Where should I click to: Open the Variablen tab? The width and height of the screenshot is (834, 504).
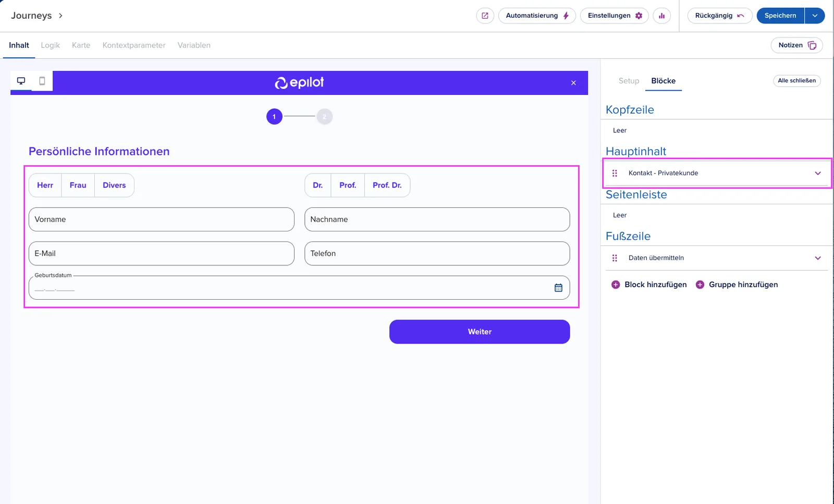tap(194, 45)
